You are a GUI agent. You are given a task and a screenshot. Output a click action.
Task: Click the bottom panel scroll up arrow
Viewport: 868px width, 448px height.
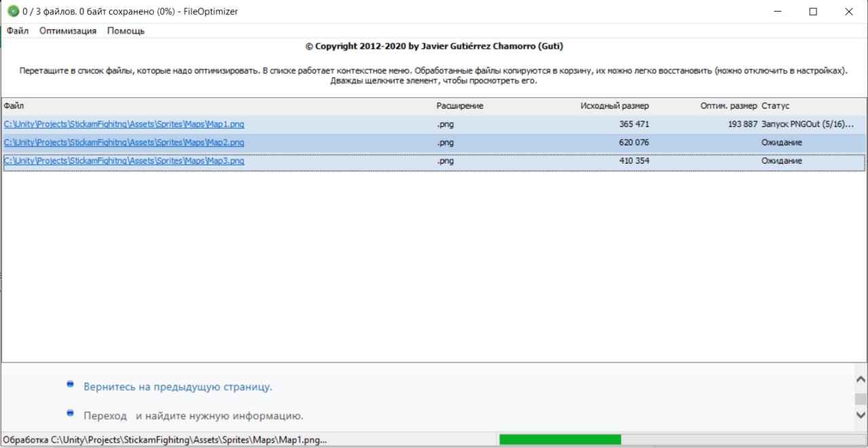point(861,379)
